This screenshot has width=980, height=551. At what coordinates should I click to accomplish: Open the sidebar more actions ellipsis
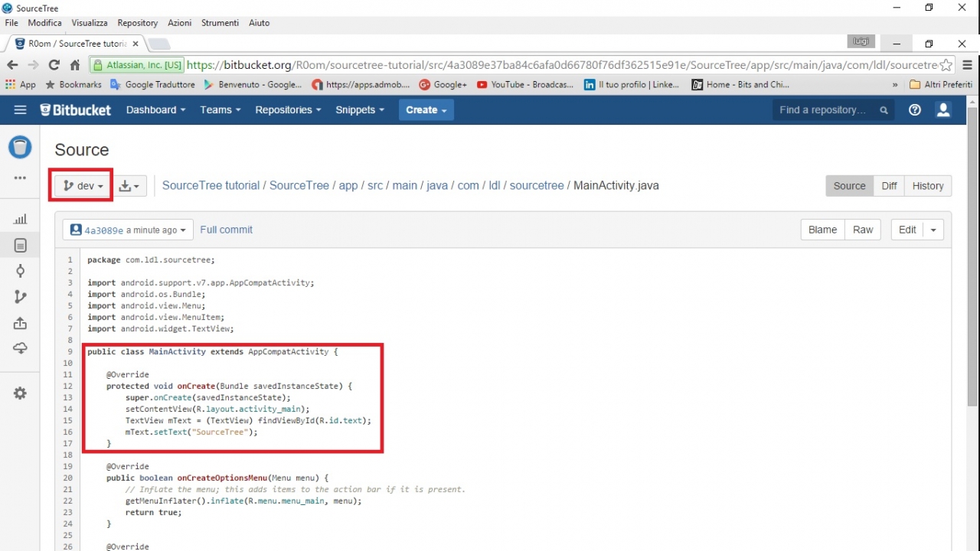click(x=21, y=178)
